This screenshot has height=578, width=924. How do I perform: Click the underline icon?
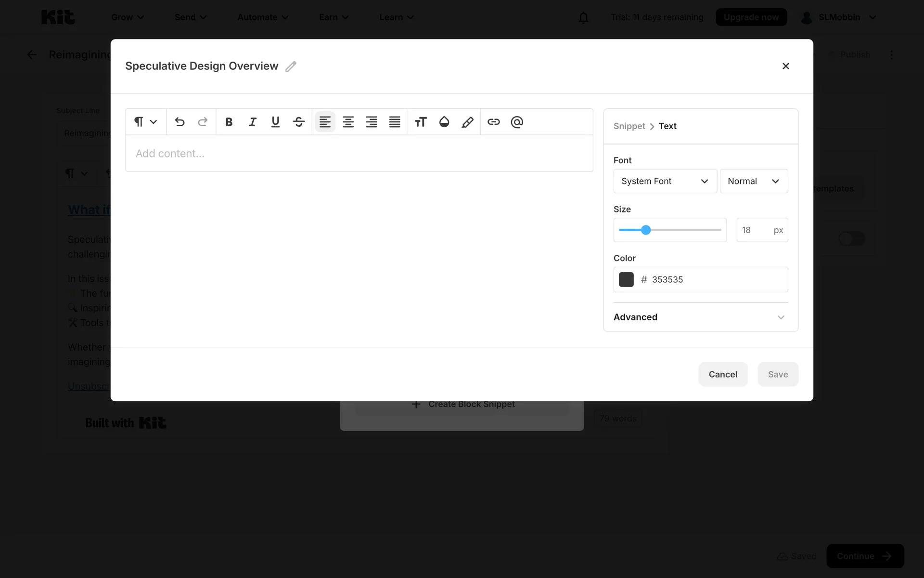[275, 122]
